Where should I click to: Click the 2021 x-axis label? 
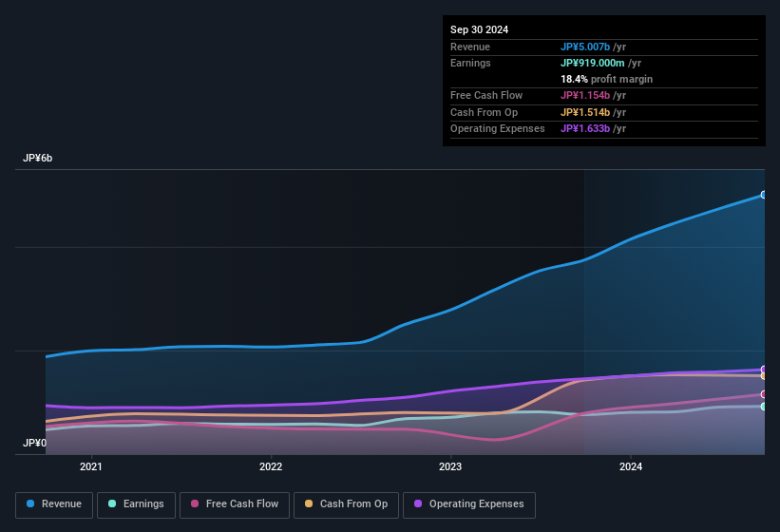tap(91, 466)
